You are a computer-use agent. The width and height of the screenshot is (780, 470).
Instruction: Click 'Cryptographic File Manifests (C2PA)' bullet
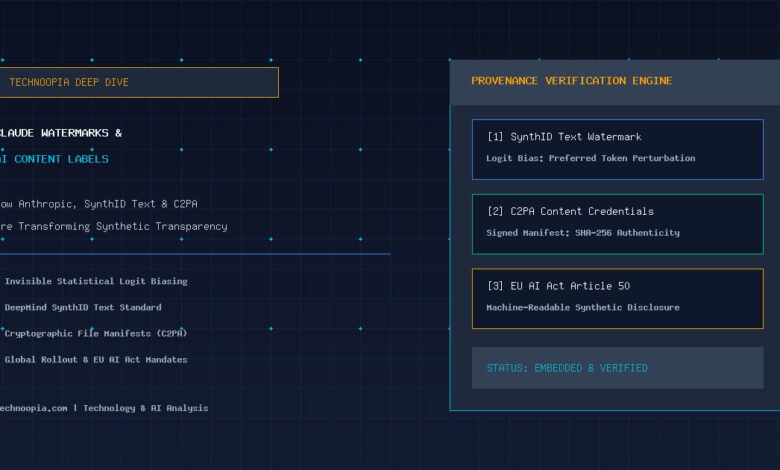tap(96, 333)
